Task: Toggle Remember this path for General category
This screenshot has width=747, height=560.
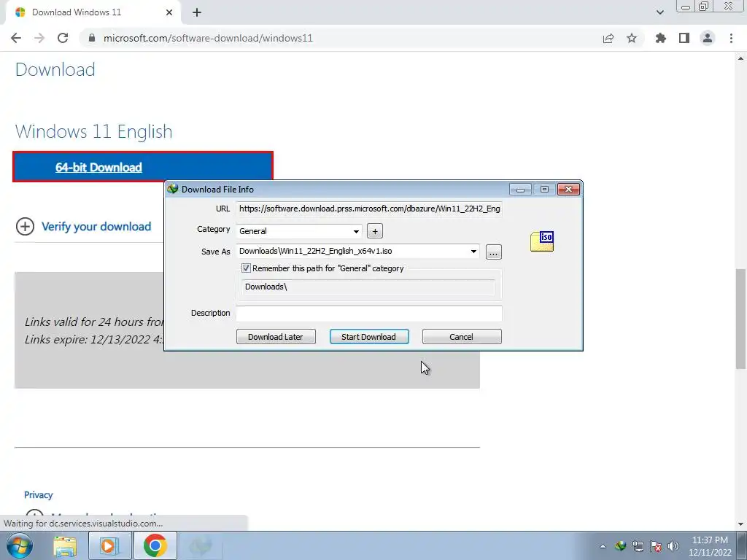Action: (246, 268)
